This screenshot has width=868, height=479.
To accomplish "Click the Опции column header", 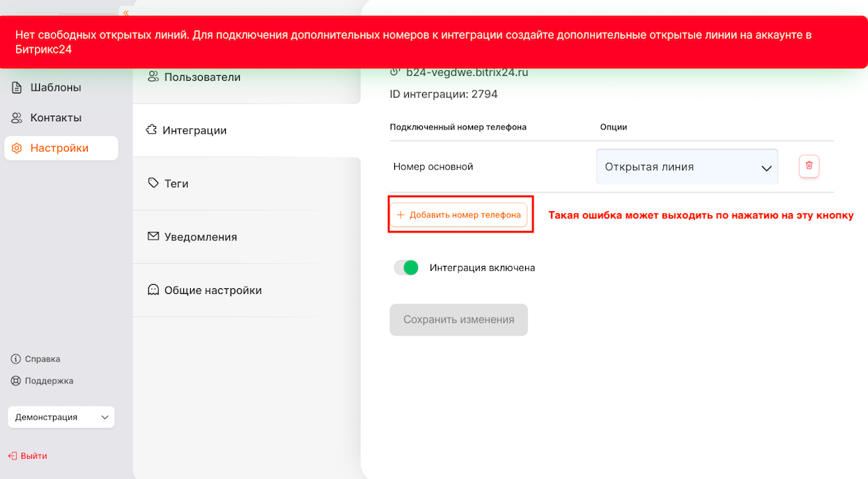I will tap(614, 127).
